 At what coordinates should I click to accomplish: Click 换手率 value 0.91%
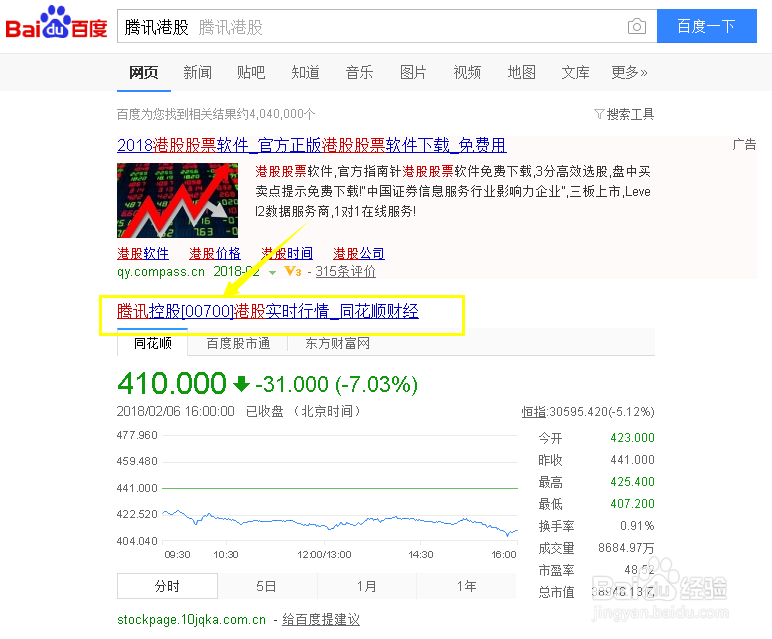637,526
